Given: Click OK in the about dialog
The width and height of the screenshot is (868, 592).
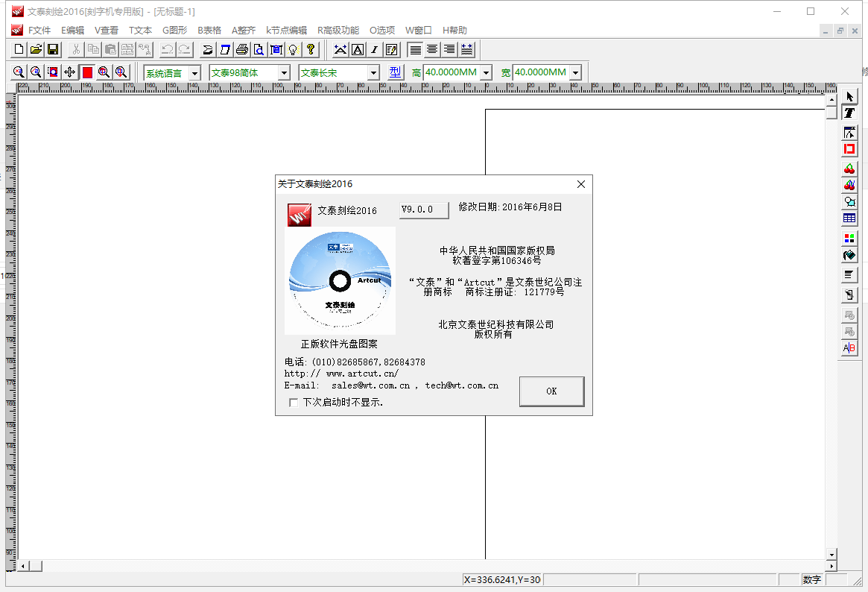Looking at the screenshot, I should click(x=551, y=391).
